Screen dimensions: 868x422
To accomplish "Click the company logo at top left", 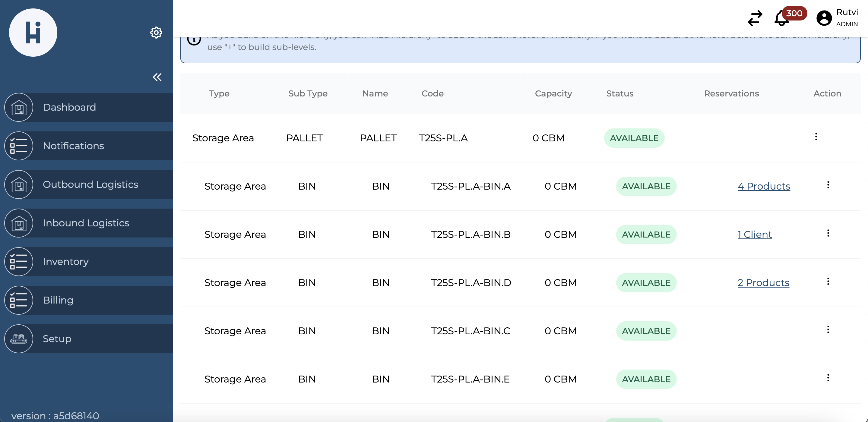I will click(33, 32).
